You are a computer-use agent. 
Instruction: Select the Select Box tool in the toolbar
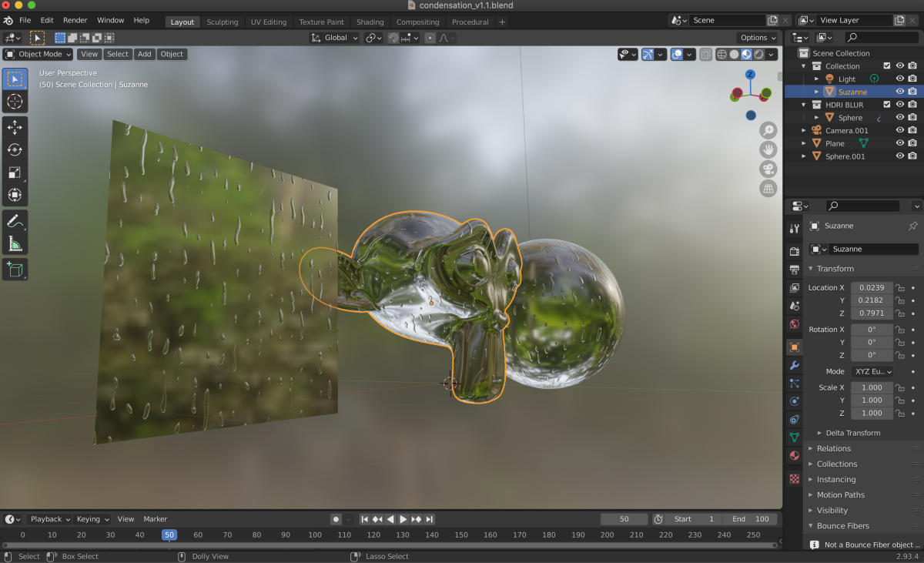pyautogui.click(x=15, y=79)
